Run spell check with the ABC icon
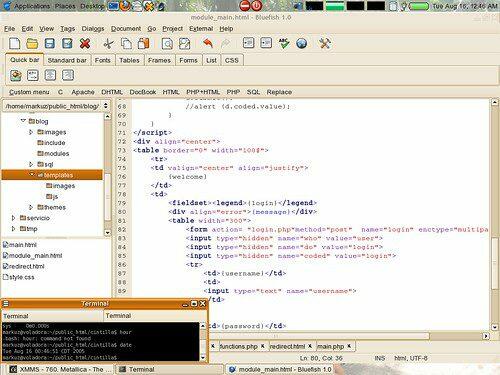 point(284,43)
